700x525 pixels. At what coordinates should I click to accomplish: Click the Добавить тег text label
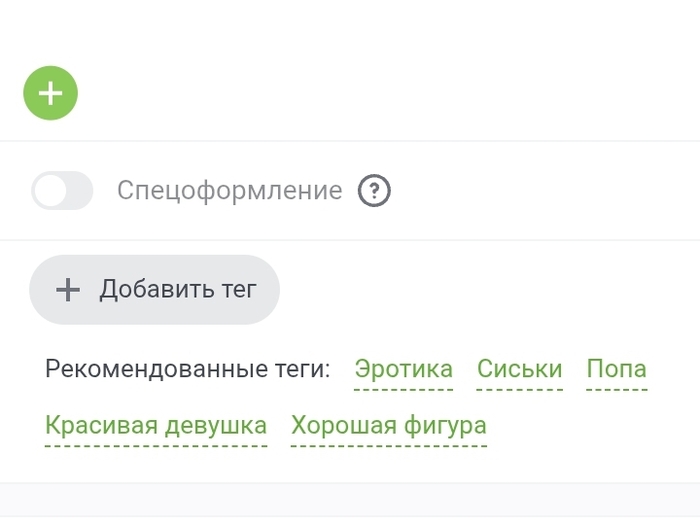tap(177, 290)
